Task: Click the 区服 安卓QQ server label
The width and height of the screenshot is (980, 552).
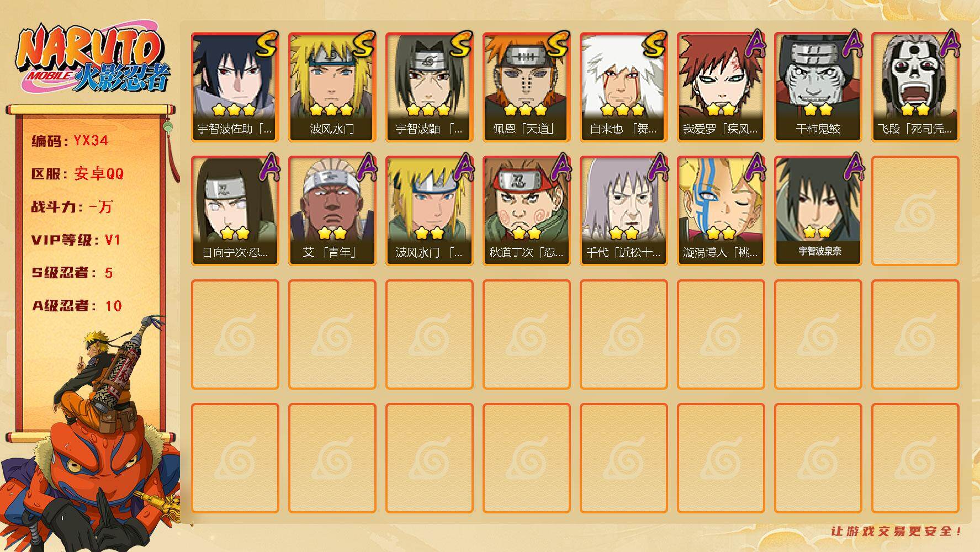Action: 77,174
